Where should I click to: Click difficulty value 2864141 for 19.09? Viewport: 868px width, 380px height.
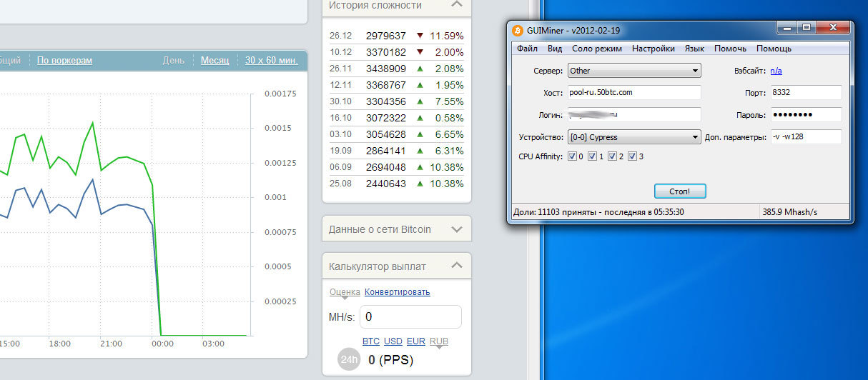386,151
